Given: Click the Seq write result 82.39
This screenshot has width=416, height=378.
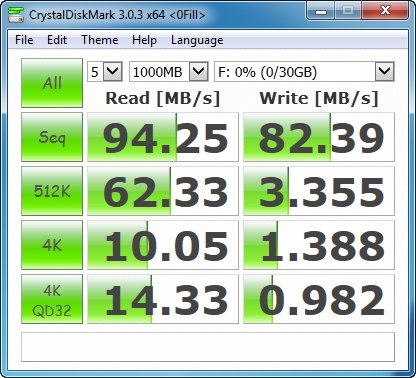Looking at the screenshot, I should (x=319, y=137).
